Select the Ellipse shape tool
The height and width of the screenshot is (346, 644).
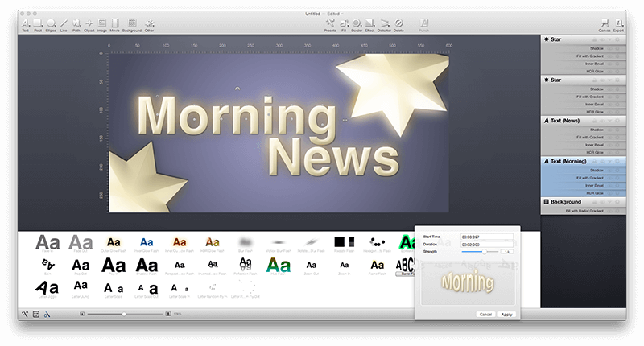(51, 25)
